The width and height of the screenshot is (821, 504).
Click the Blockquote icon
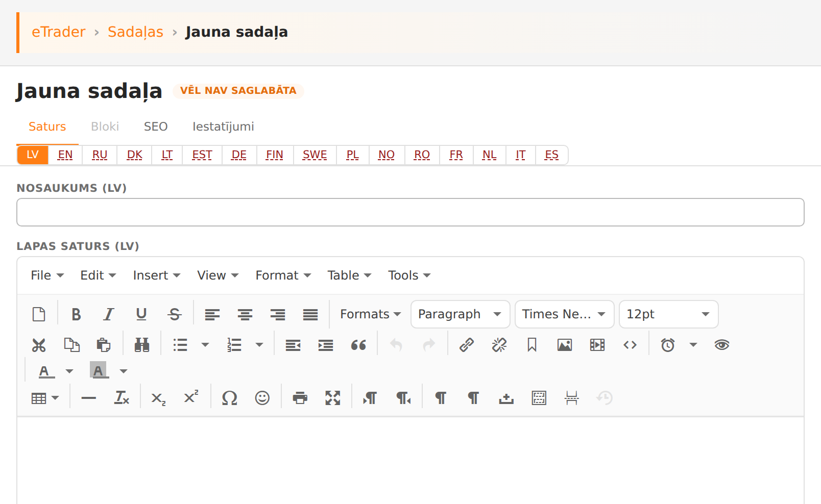[358, 345]
